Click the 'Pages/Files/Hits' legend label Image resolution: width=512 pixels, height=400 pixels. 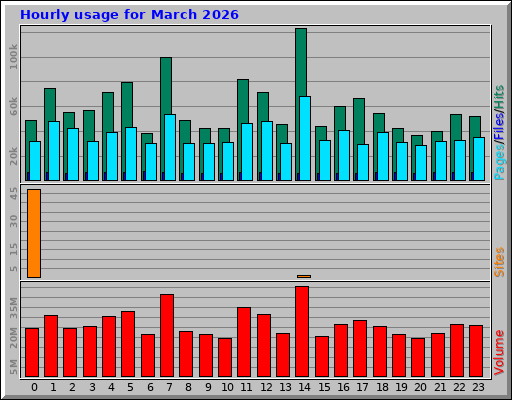tap(499, 133)
